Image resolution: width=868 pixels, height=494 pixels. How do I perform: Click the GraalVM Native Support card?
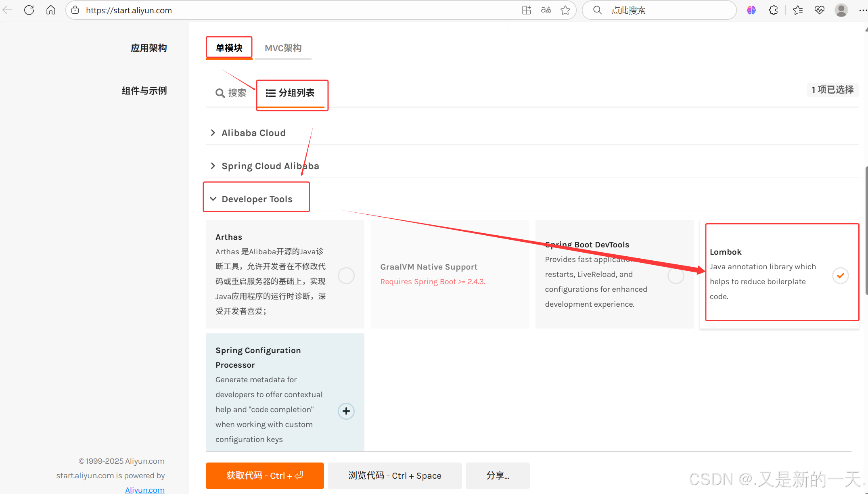450,274
